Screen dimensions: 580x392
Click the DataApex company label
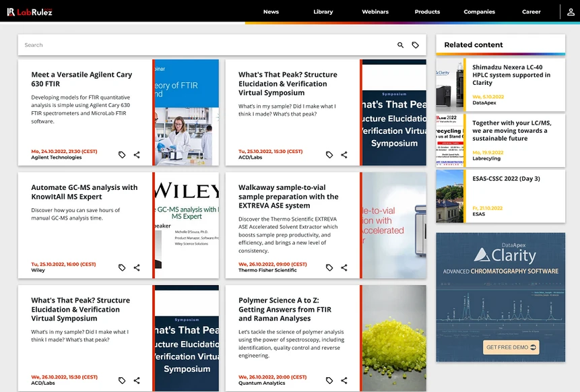pyautogui.click(x=484, y=103)
